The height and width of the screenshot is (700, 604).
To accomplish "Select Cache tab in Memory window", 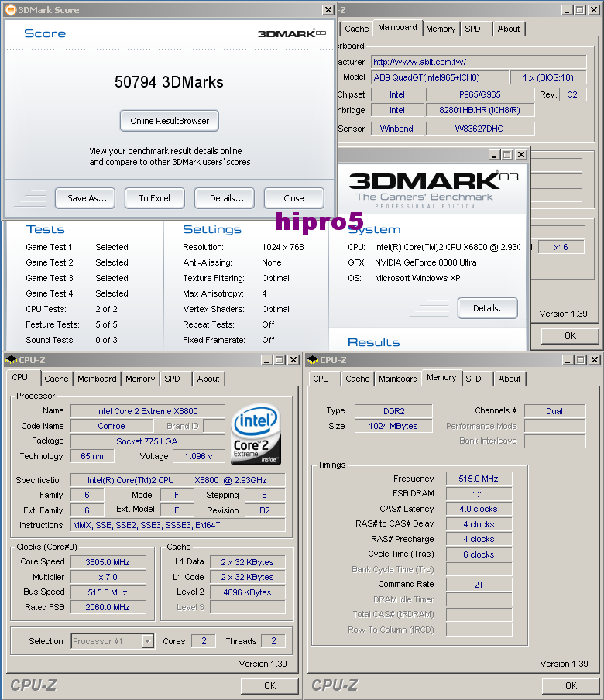I will coord(358,379).
